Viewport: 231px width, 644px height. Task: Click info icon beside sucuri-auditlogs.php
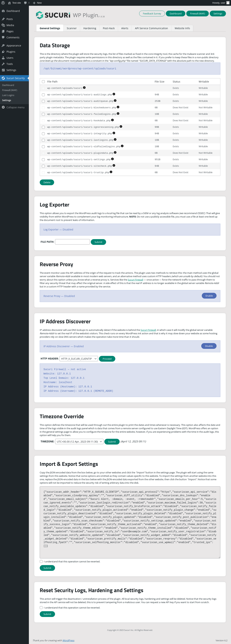pyautogui.click(x=114, y=94)
